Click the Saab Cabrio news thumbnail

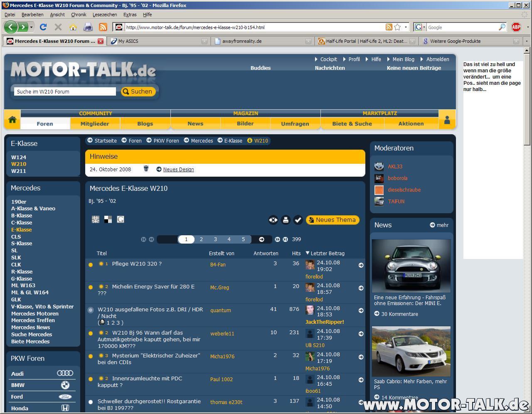tap(411, 352)
